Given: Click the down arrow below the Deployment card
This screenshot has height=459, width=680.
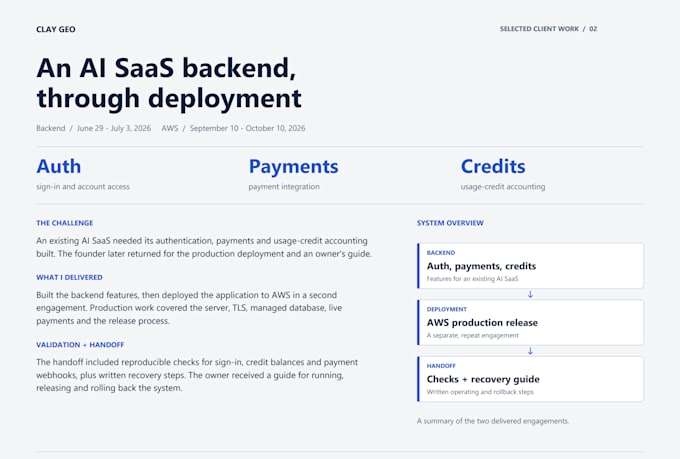Looking at the screenshot, I should (530, 351).
